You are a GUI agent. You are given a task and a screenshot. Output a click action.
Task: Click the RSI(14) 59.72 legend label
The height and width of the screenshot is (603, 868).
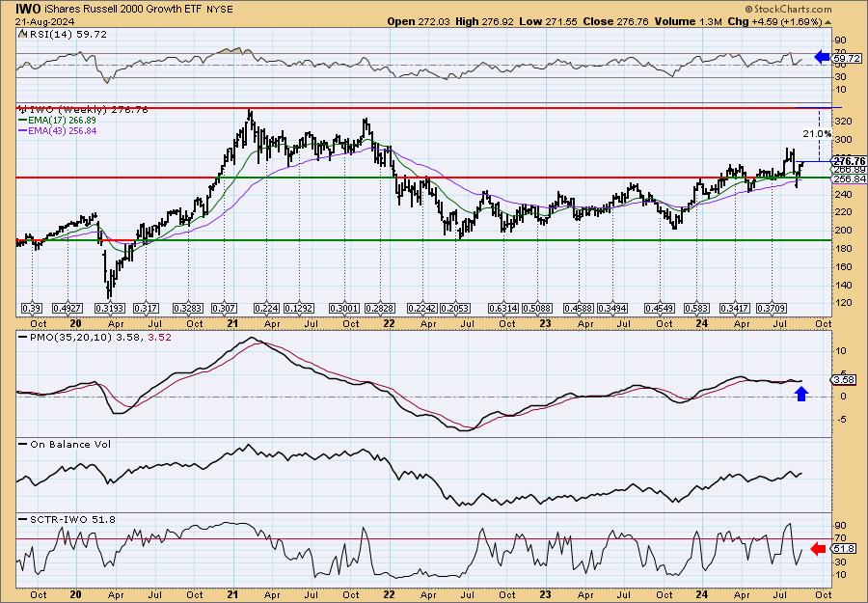tap(67, 34)
